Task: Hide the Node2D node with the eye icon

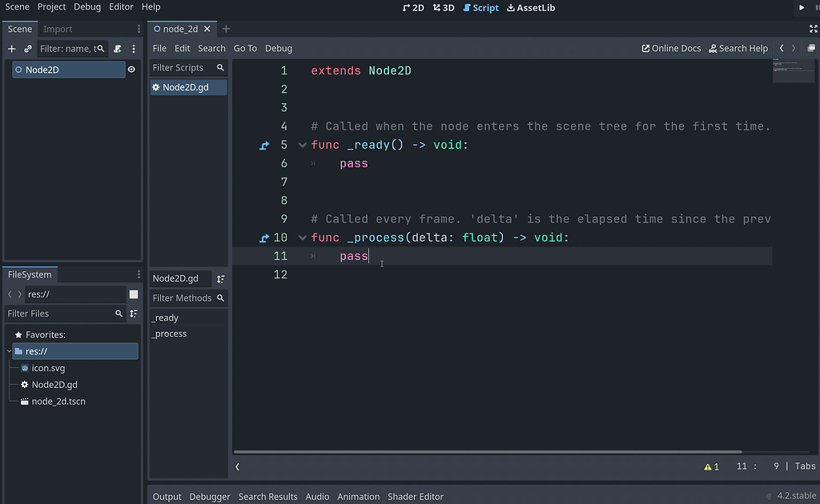Action: pos(132,69)
